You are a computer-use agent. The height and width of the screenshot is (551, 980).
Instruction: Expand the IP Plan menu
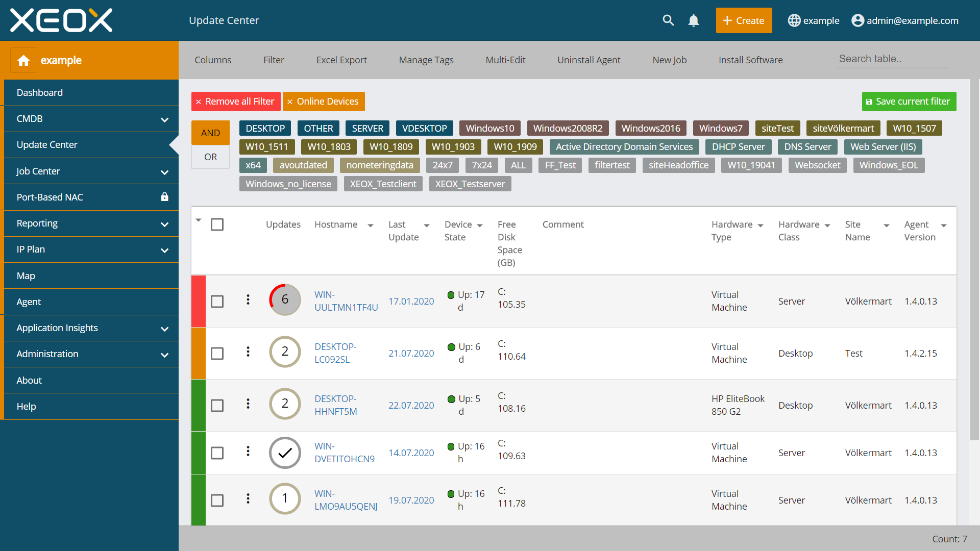point(164,250)
